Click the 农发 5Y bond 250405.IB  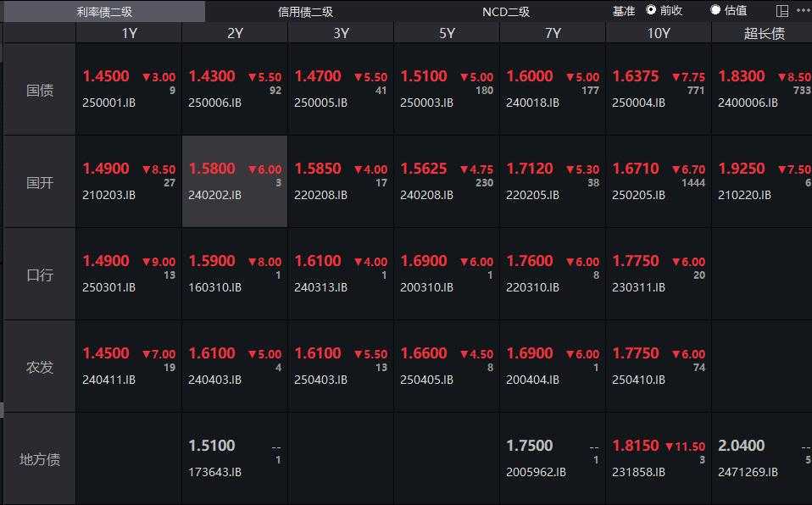(x=447, y=367)
